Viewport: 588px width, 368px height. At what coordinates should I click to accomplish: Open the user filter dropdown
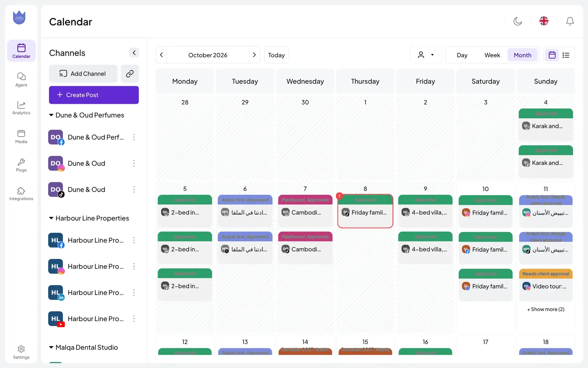coord(426,55)
